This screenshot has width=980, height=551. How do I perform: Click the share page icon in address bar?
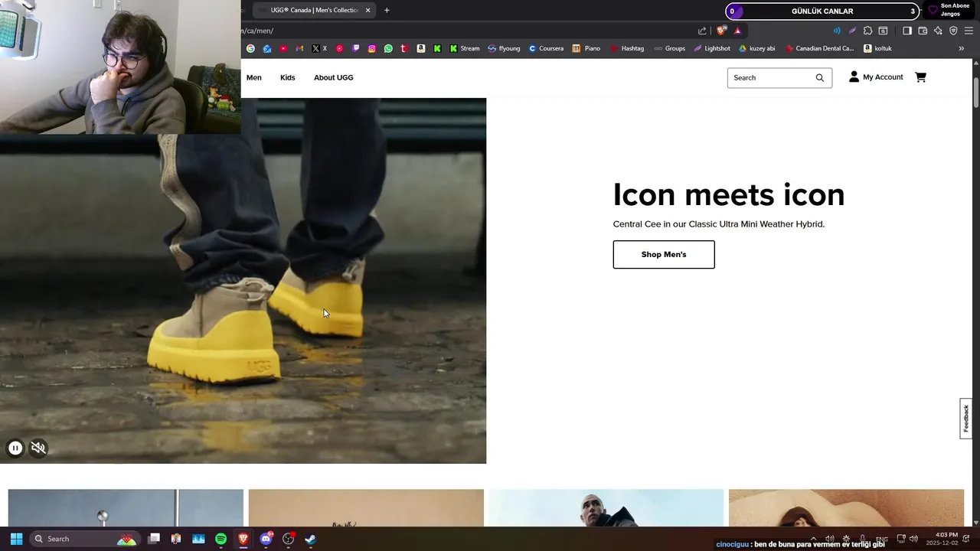point(702,31)
